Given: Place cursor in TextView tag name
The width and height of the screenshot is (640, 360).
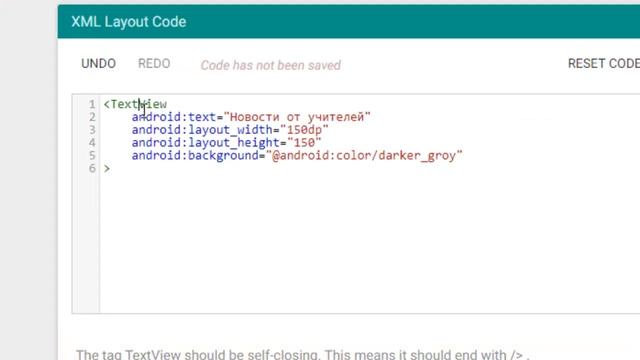Looking at the screenshot, I should point(139,104).
